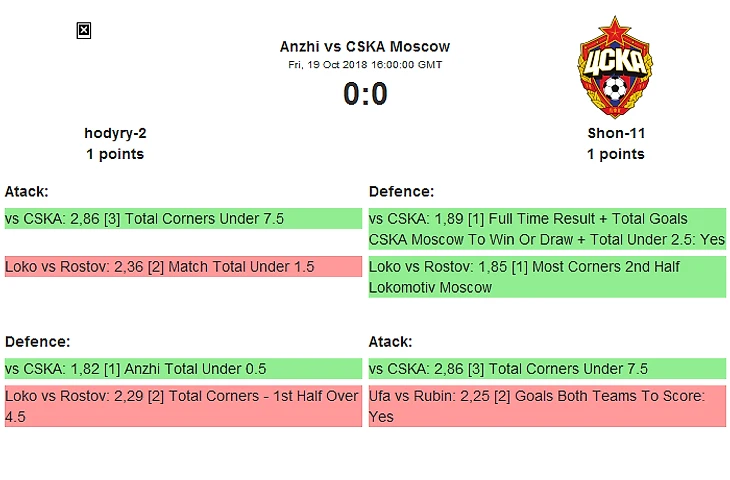This screenshot has width=730, height=480.
Task: Select the Shon-11 player name
Action: click(x=615, y=133)
